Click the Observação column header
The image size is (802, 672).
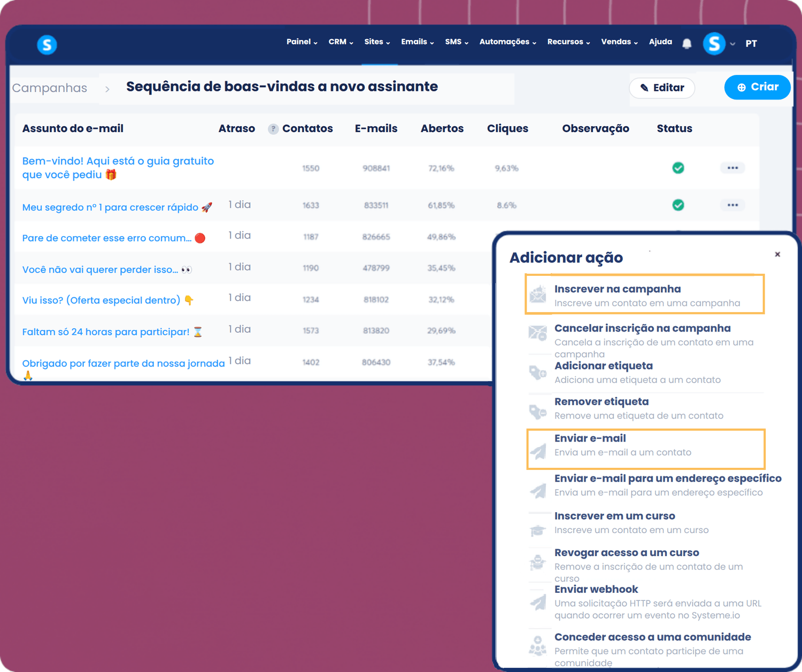[x=596, y=128]
